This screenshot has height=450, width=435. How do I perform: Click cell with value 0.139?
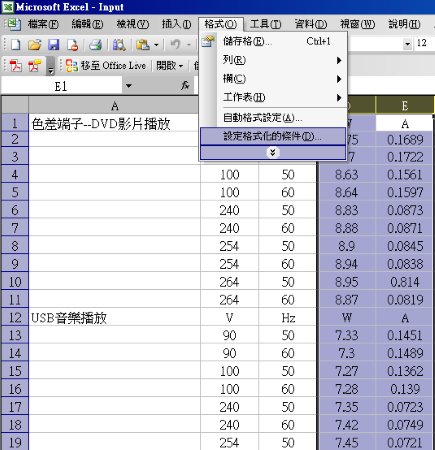tap(404, 389)
